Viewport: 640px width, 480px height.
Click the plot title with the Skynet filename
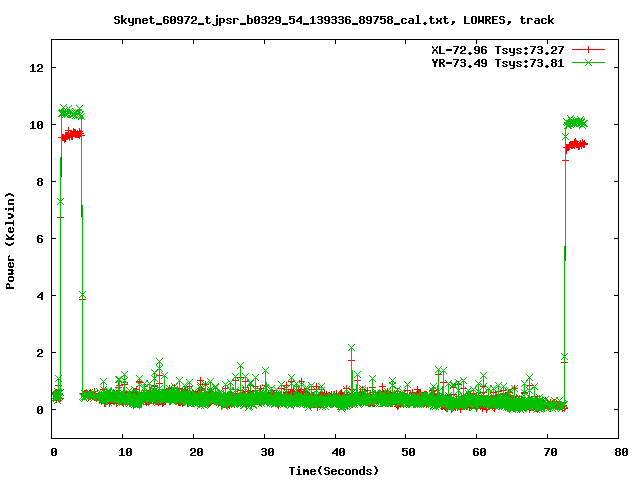pos(334,19)
